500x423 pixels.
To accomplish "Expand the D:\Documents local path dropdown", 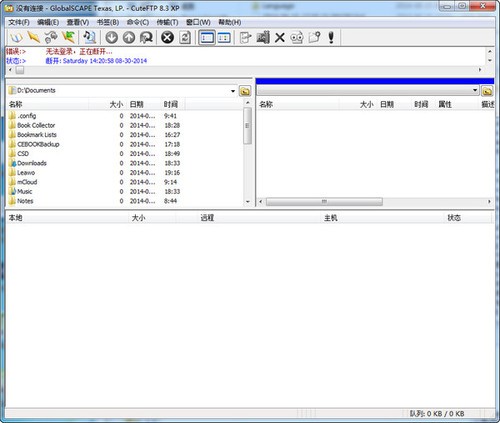I will tap(233, 91).
